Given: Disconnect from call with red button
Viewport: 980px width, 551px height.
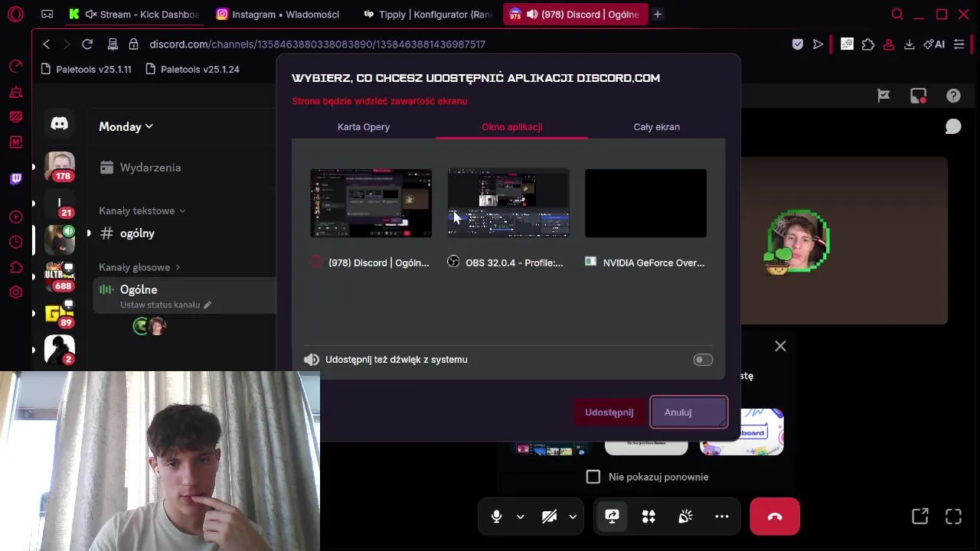Looking at the screenshot, I should (775, 517).
